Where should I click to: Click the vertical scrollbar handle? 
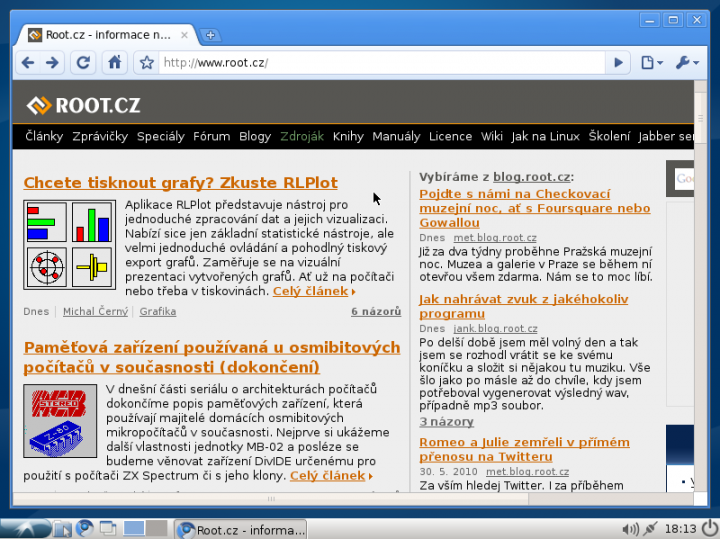700,118
